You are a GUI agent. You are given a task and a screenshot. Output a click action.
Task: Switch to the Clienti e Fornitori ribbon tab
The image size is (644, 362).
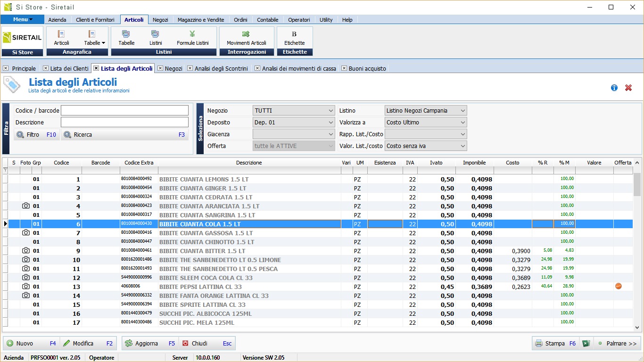(x=95, y=20)
